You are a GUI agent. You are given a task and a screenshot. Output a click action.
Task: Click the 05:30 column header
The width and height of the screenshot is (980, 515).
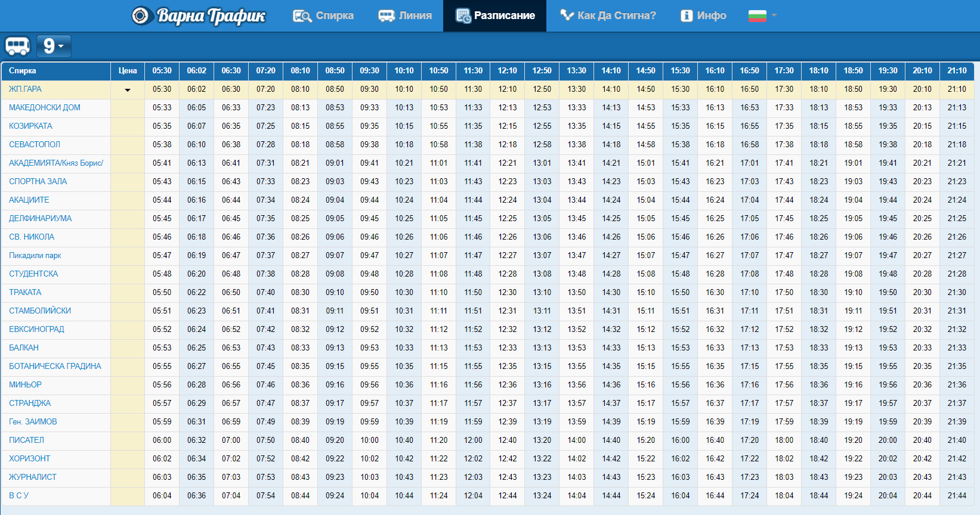point(162,70)
